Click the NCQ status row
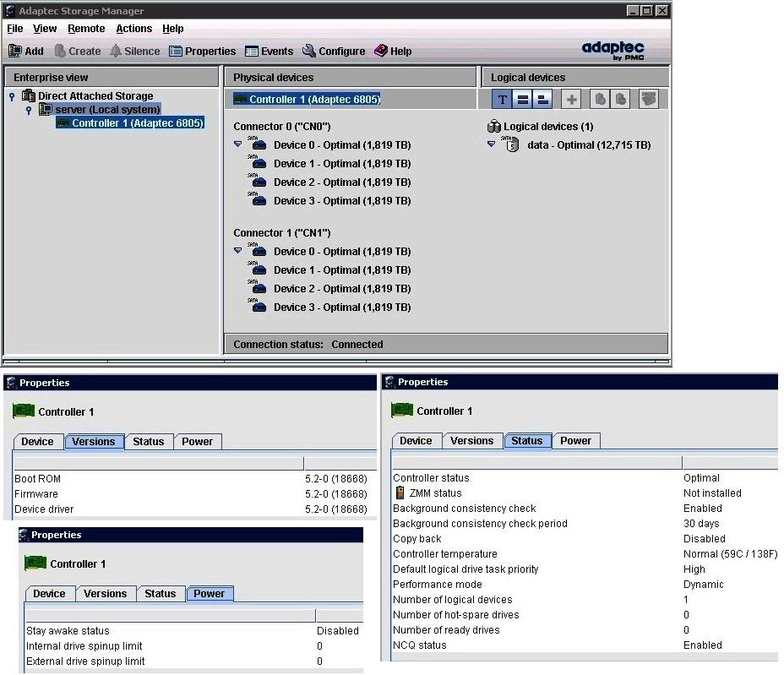 [584, 645]
